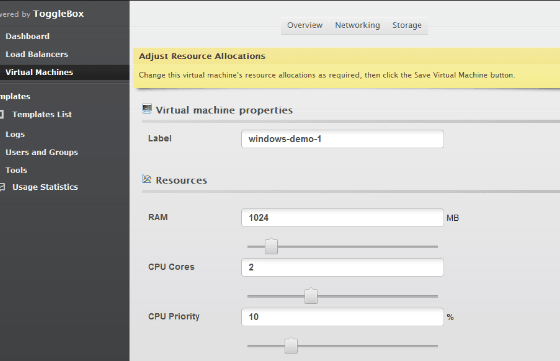Click the CPU Priority slider handle
Image resolution: width=560 pixels, height=361 pixels.
[x=291, y=345]
